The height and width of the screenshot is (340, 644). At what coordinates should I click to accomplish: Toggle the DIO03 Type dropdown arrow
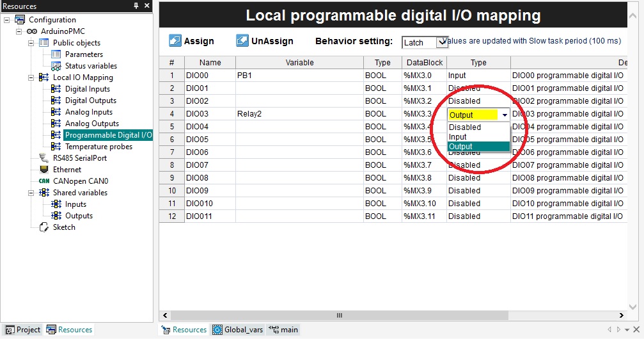pyautogui.click(x=505, y=115)
